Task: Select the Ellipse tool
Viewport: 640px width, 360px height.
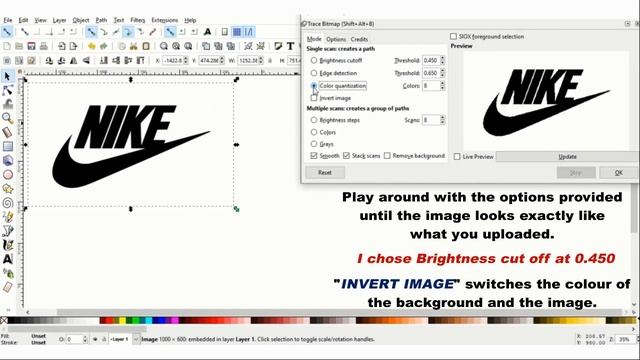Action: (7, 175)
